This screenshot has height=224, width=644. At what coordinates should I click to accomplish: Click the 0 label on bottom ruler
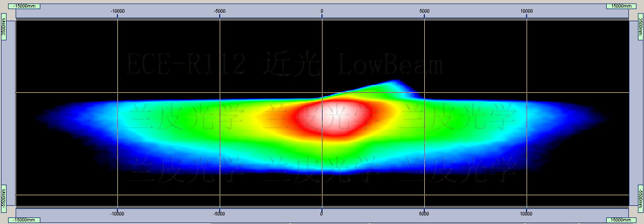pos(321,213)
